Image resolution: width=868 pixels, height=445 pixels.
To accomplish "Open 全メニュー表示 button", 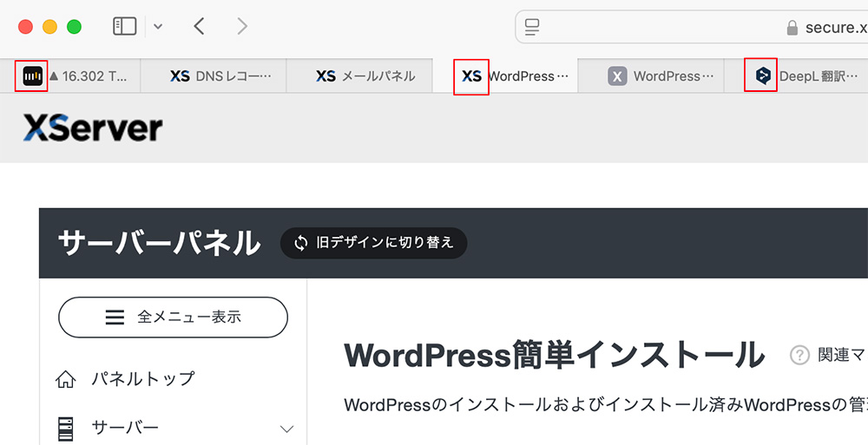I will point(174,317).
